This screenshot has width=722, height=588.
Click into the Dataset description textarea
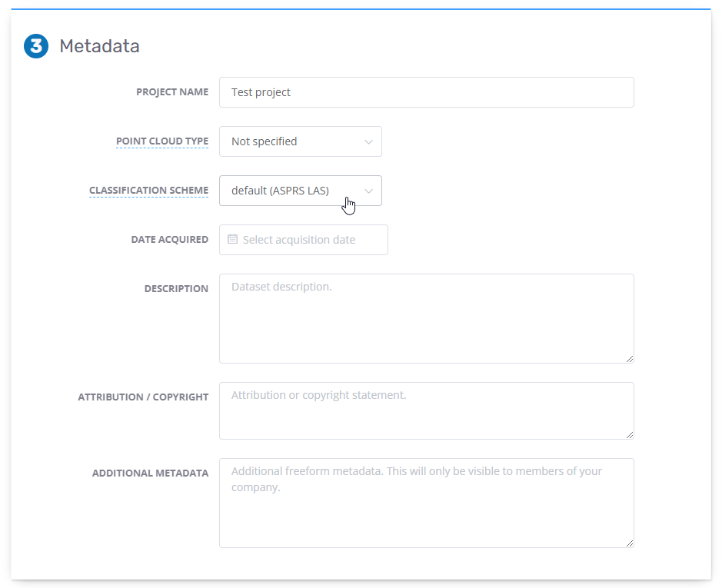point(426,318)
